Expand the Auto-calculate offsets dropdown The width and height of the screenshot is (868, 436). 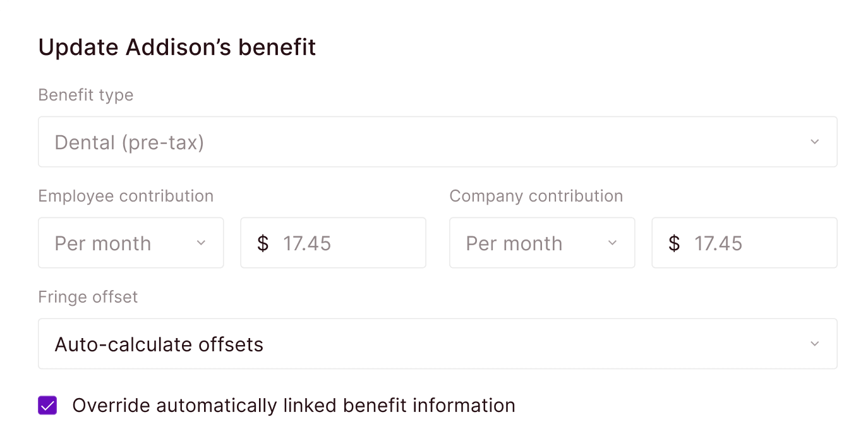(x=437, y=344)
